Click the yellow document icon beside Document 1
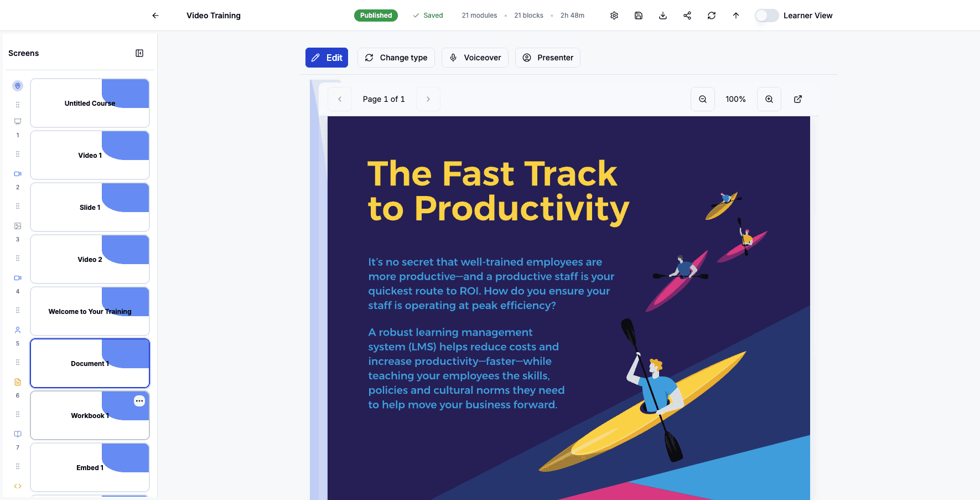Viewport: 980px width, 500px height. (x=17, y=382)
